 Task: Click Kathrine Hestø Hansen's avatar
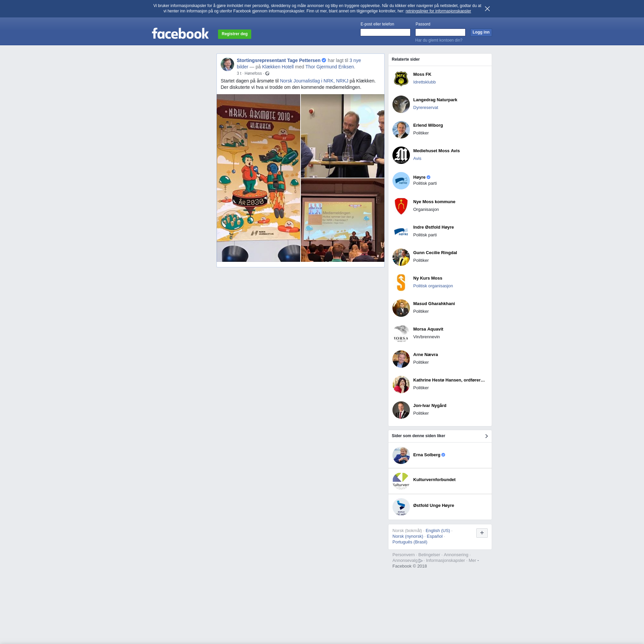point(401,385)
